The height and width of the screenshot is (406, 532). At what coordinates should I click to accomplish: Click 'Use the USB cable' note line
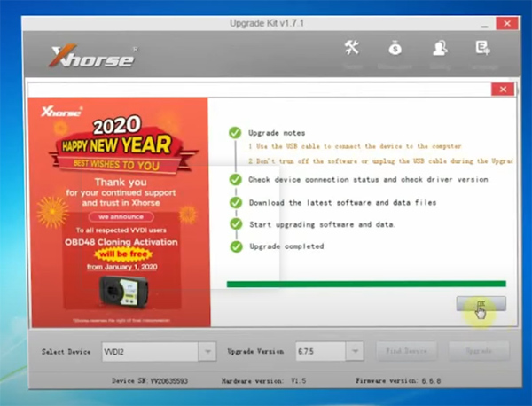[355, 146]
